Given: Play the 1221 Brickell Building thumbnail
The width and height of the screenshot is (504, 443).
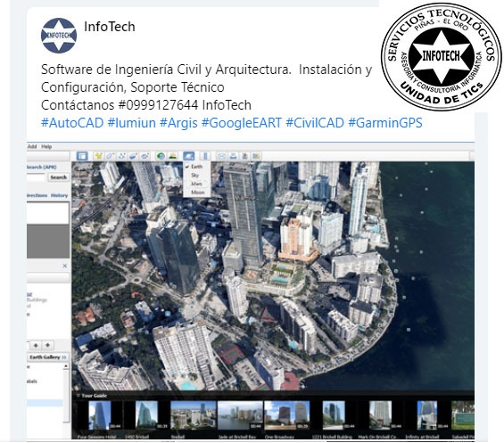Looking at the screenshot, I should [334, 415].
